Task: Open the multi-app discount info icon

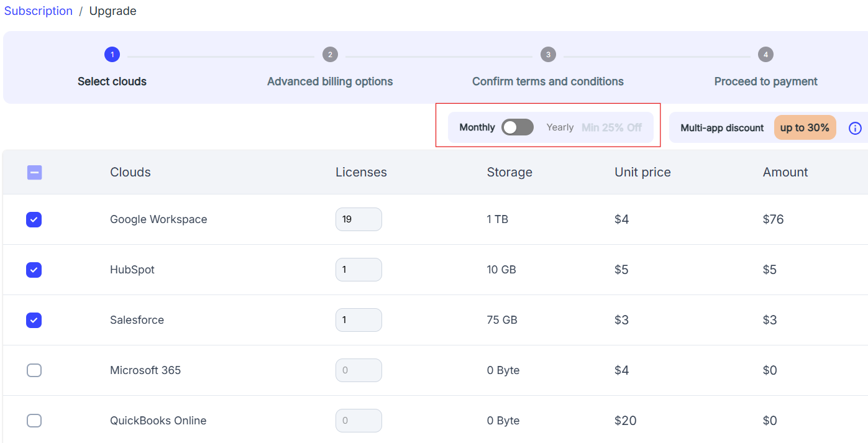Action: click(x=855, y=128)
